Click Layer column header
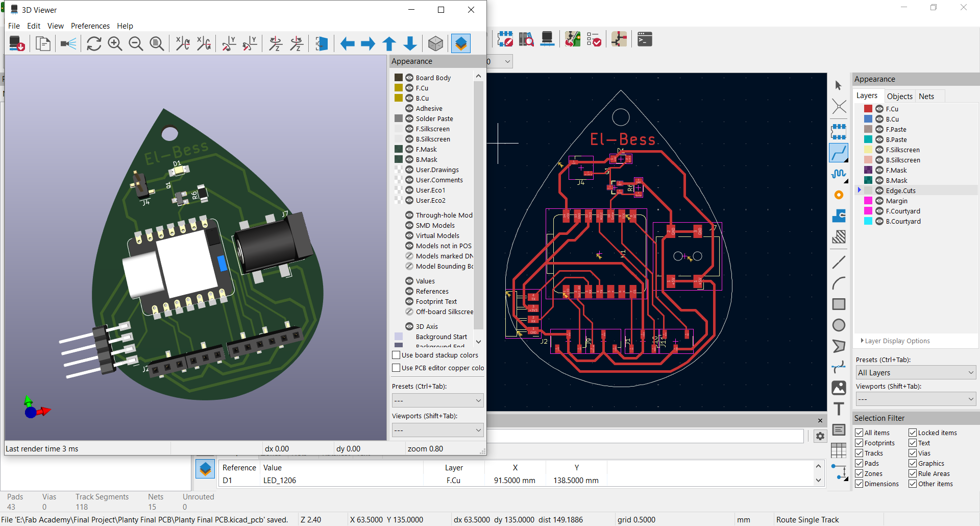The height and width of the screenshot is (526, 980). tap(454, 467)
